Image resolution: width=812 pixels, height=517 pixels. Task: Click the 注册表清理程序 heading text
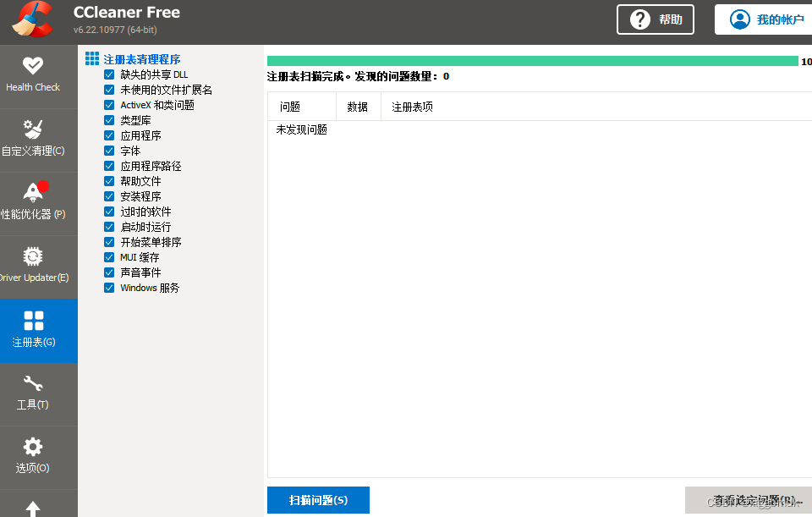click(142, 59)
